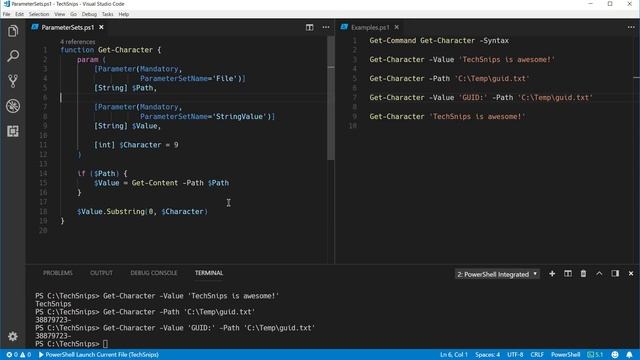The width and height of the screenshot is (640, 360).
Task: Change line endings via CRLF status item
Action: pos(537,355)
